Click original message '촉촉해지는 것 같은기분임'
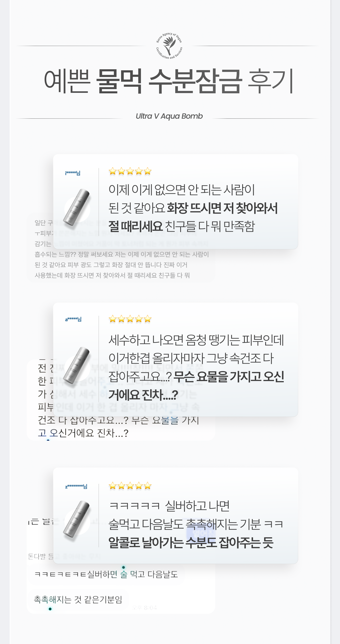Screen dimensions: 340x644 coord(78,600)
